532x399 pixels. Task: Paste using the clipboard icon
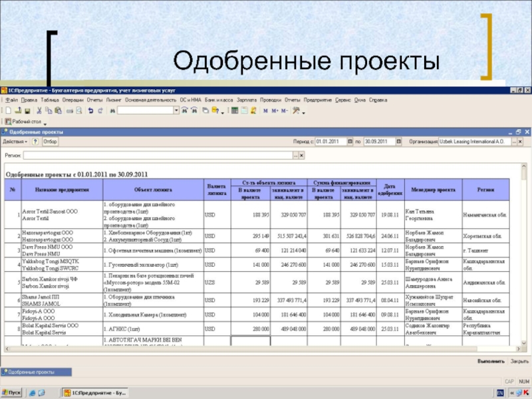pos(59,110)
